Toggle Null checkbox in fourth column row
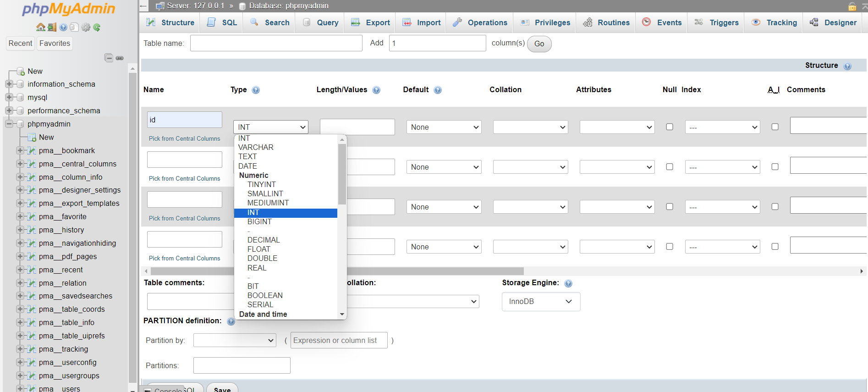This screenshot has height=392, width=868. tap(670, 246)
